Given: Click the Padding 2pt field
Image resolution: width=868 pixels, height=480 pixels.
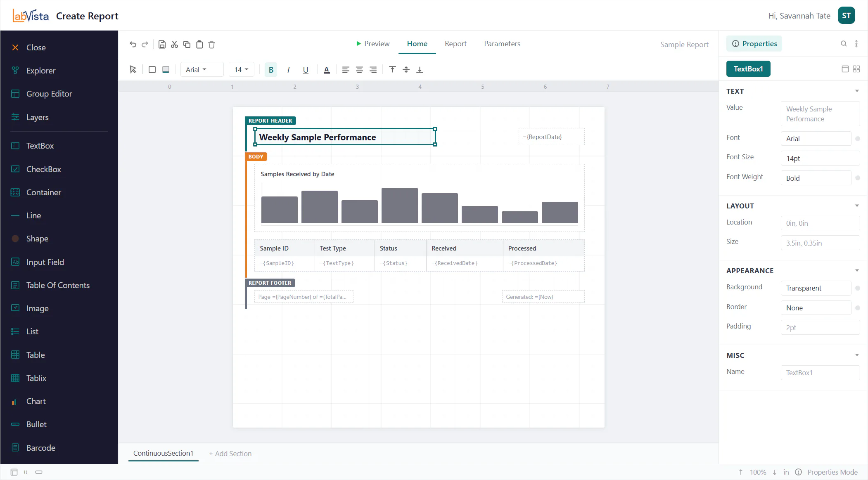Looking at the screenshot, I should [x=820, y=327].
